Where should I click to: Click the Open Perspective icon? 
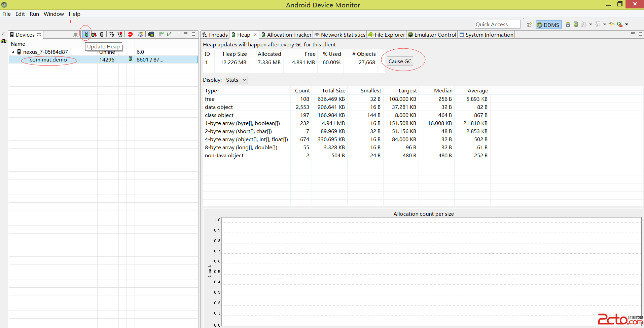[x=529, y=25]
